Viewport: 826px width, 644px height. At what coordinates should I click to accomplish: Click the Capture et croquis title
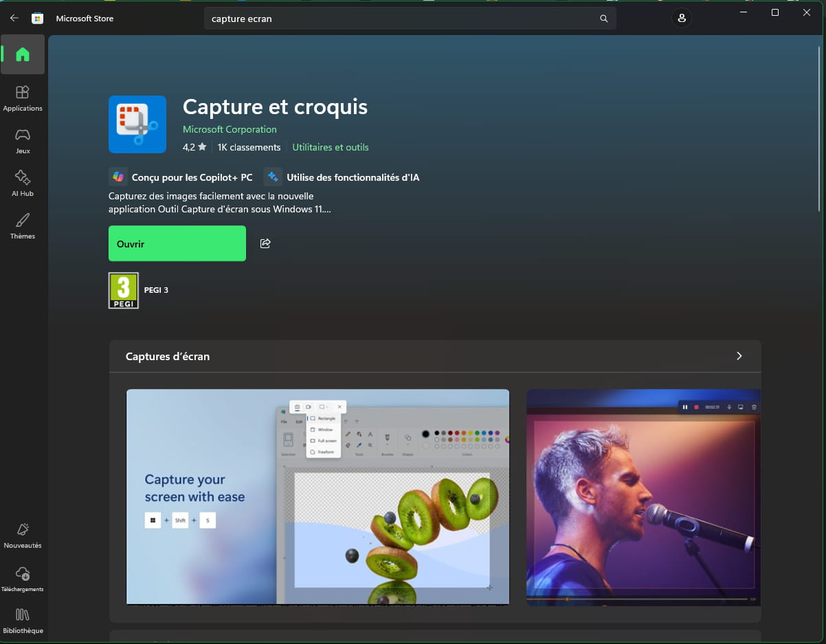pyautogui.click(x=275, y=107)
